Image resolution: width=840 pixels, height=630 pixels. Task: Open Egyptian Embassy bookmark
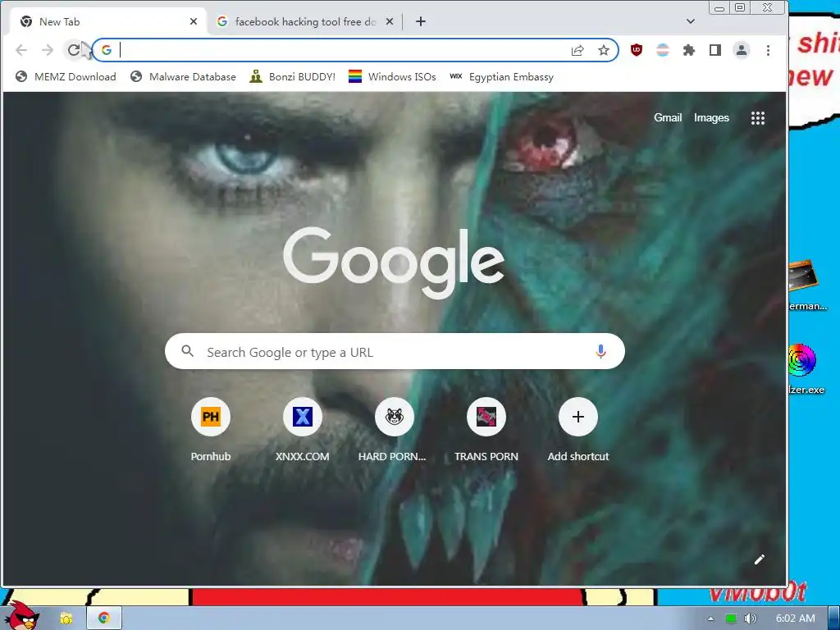click(x=501, y=76)
